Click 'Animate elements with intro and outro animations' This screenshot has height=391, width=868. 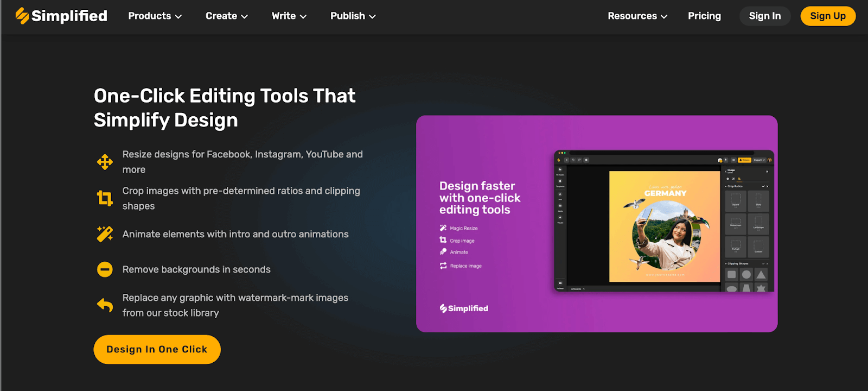click(235, 234)
